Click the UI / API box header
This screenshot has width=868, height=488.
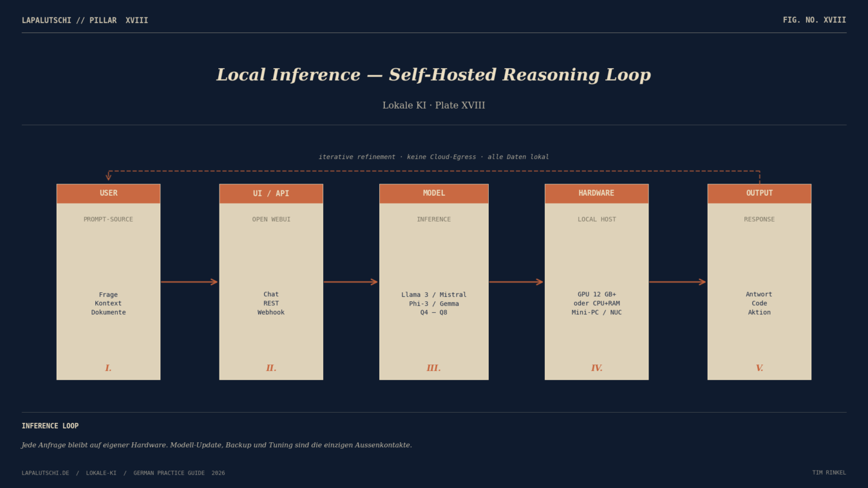(271, 193)
